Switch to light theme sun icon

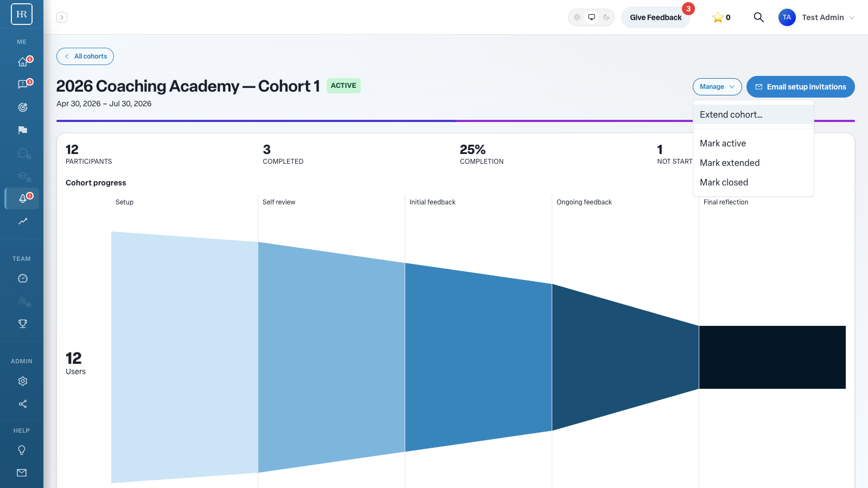pyautogui.click(x=577, y=17)
